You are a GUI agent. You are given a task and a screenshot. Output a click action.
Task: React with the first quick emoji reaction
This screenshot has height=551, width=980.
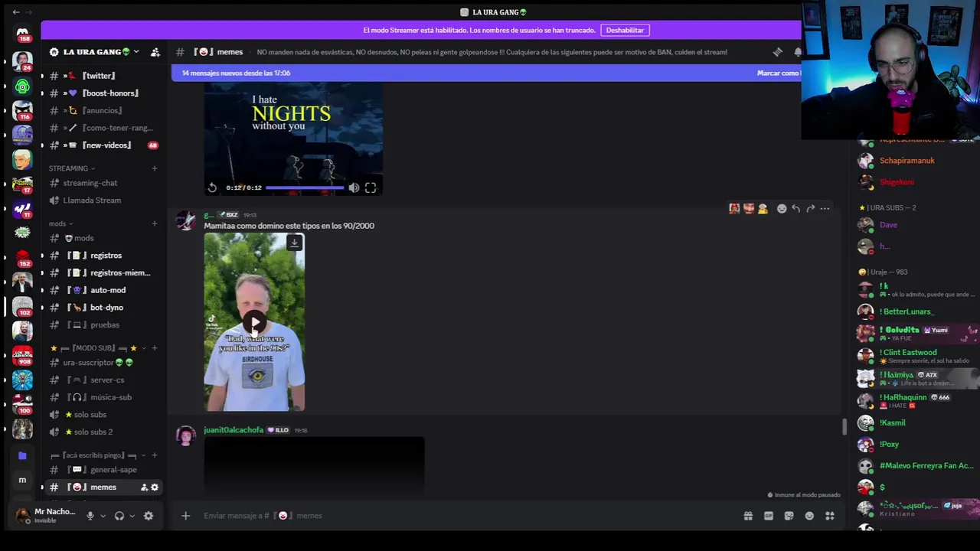pyautogui.click(x=734, y=208)
